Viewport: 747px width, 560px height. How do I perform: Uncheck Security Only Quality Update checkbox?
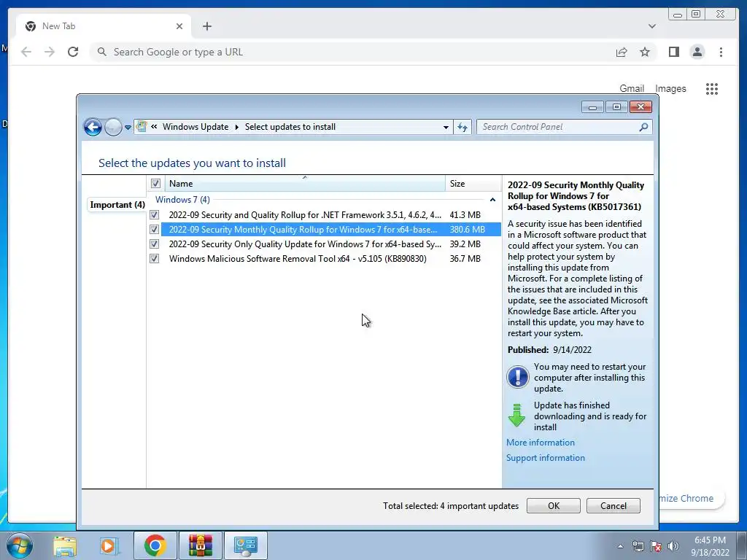tap(155, 244)
